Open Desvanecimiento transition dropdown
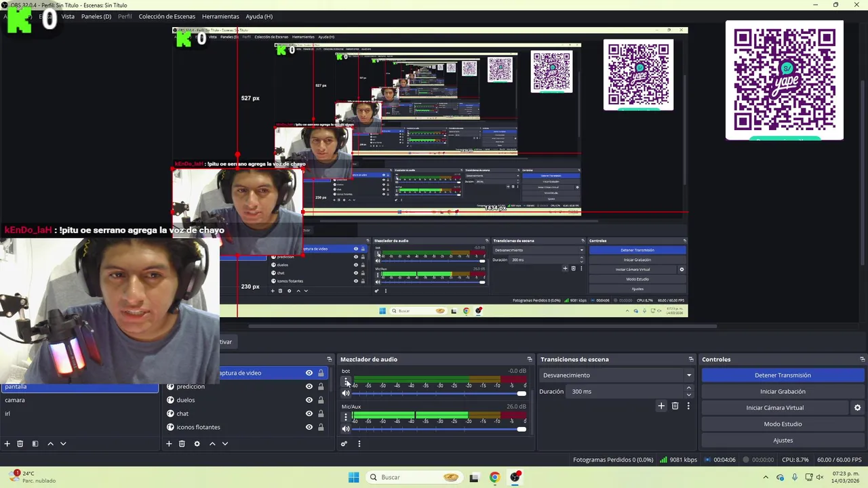 [x=617, y=375]
